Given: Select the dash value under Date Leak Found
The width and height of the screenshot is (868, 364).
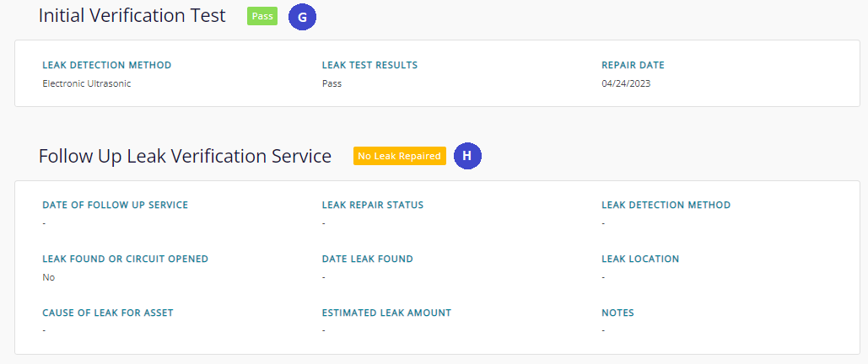Looking at the screenshot, I should coord(324,276).
